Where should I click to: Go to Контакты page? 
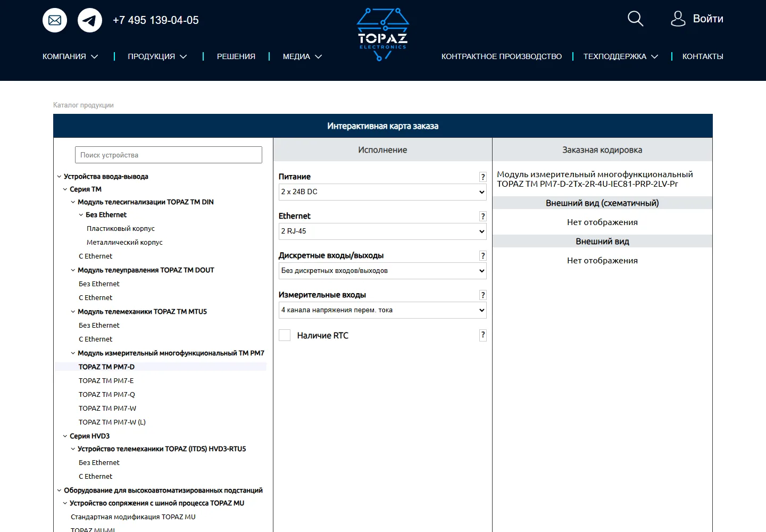pyautogui.click(x=703, y=56)
